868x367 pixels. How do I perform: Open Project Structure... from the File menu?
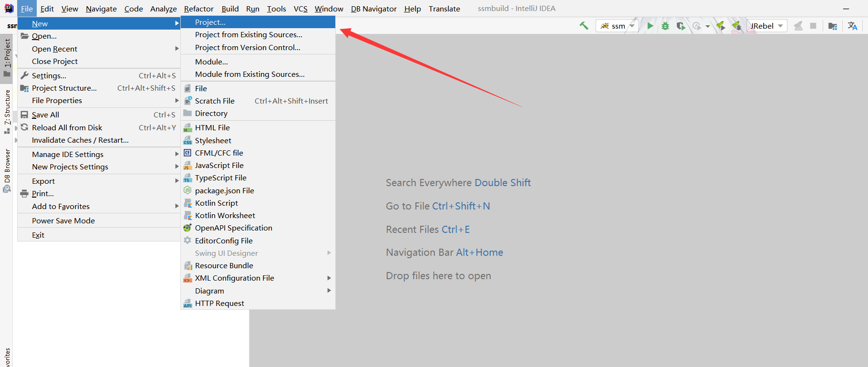point(99,88)
